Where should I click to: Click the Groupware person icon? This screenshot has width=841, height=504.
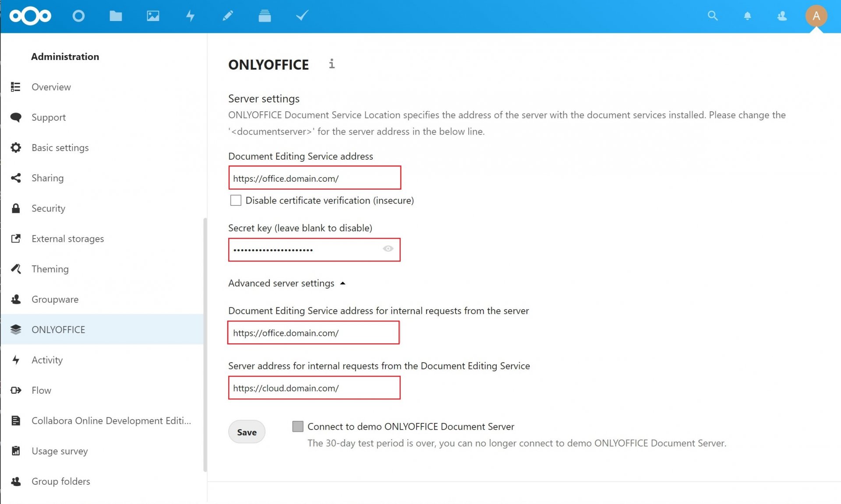(x=16, y=299)
